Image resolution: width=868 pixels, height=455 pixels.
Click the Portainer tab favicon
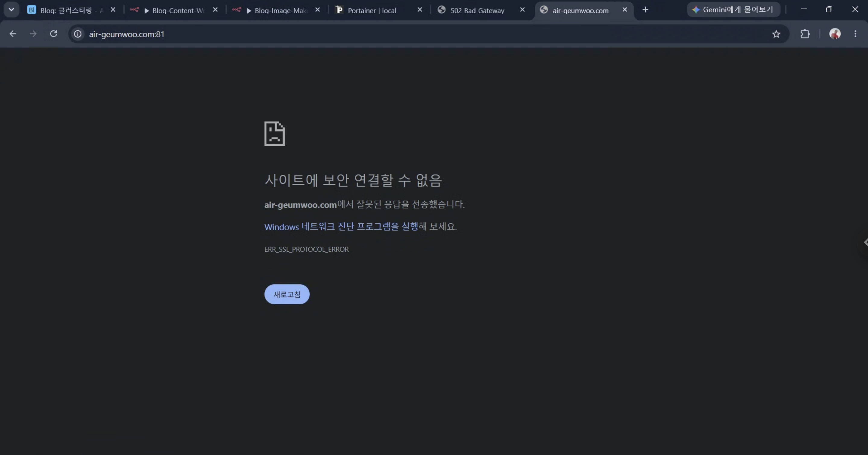(x=339, y=10)
